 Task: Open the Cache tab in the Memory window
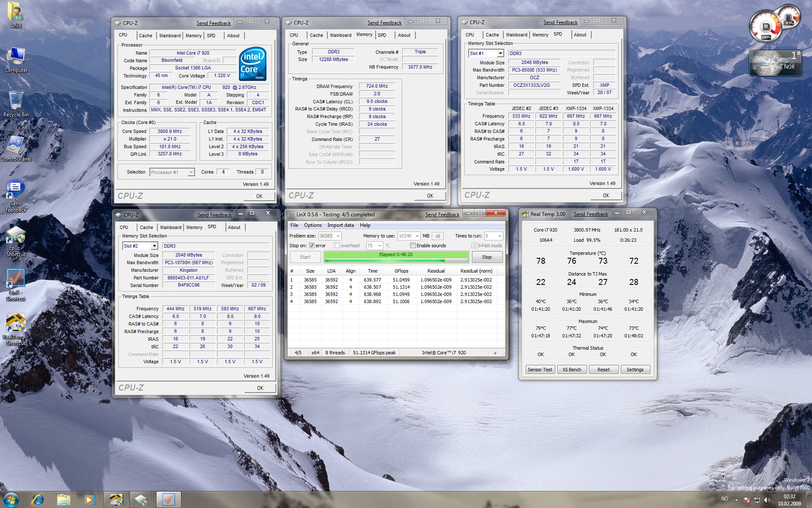point(316,35)
